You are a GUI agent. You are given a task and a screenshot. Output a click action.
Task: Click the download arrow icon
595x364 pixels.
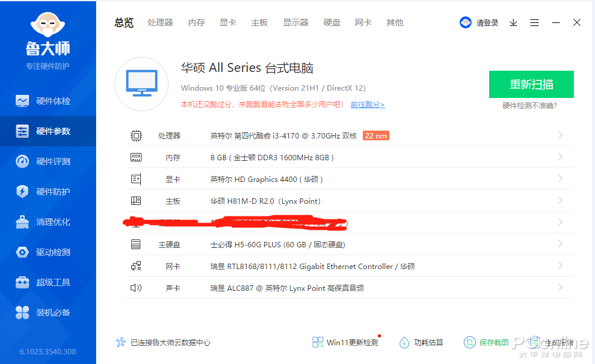(x=513, y=23)
